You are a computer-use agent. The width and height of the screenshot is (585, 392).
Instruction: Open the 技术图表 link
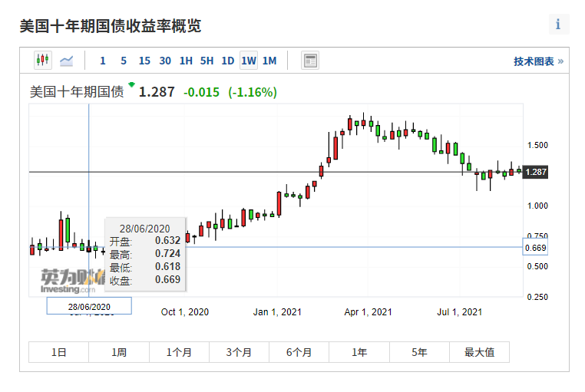(x=538, y=61)
